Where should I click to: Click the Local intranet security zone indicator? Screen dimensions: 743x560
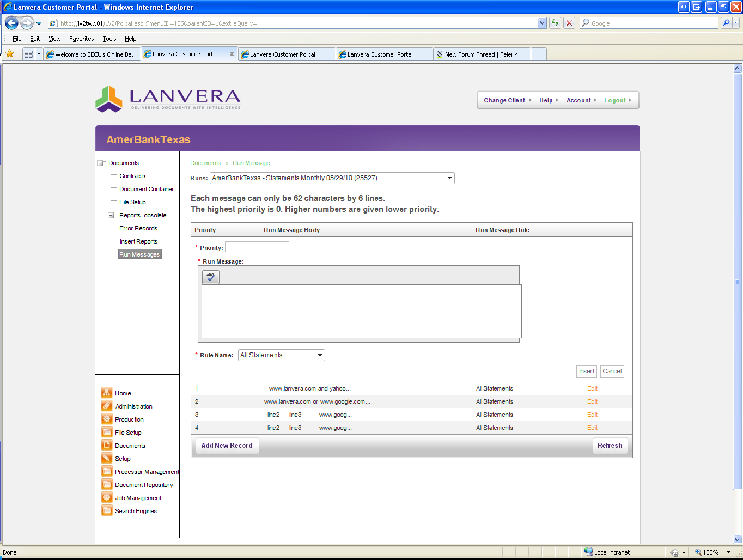pos(607,552)
